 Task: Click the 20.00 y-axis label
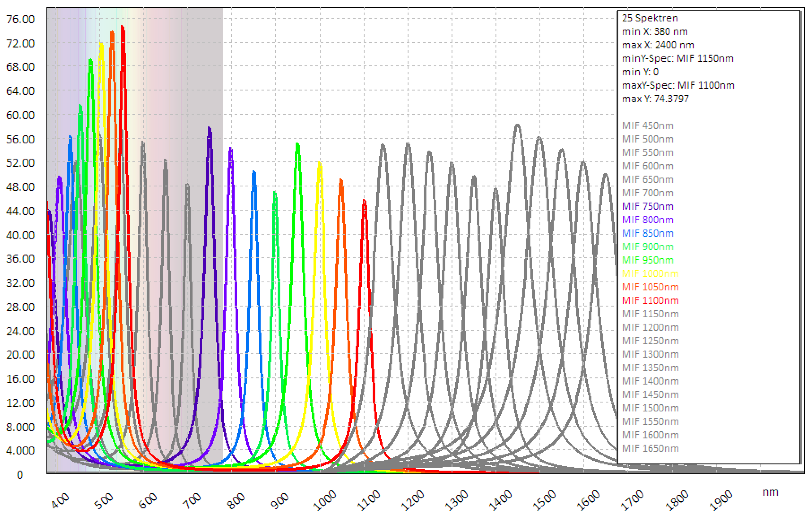20,355
